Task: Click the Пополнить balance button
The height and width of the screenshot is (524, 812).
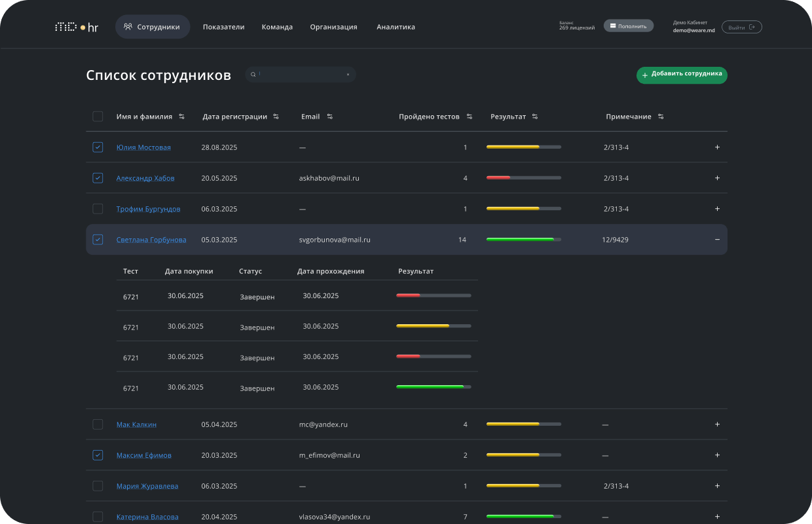Action: click(x=629, y=26)
